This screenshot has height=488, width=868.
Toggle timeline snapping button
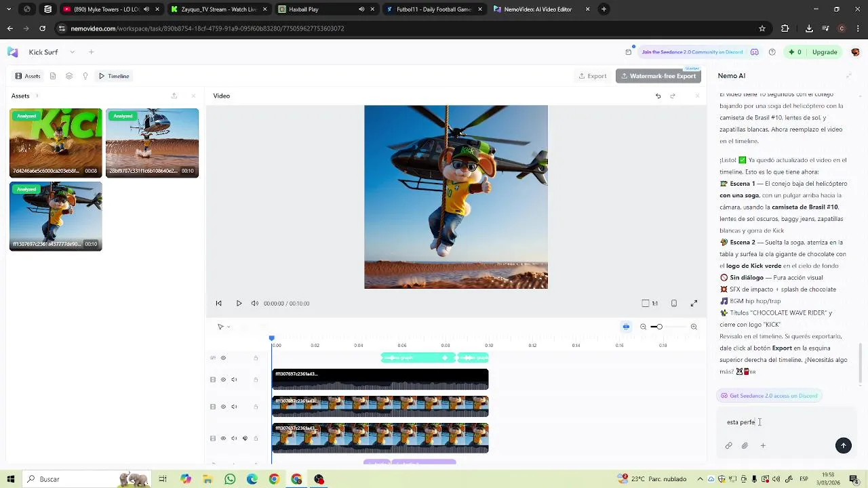pos(626,327)
